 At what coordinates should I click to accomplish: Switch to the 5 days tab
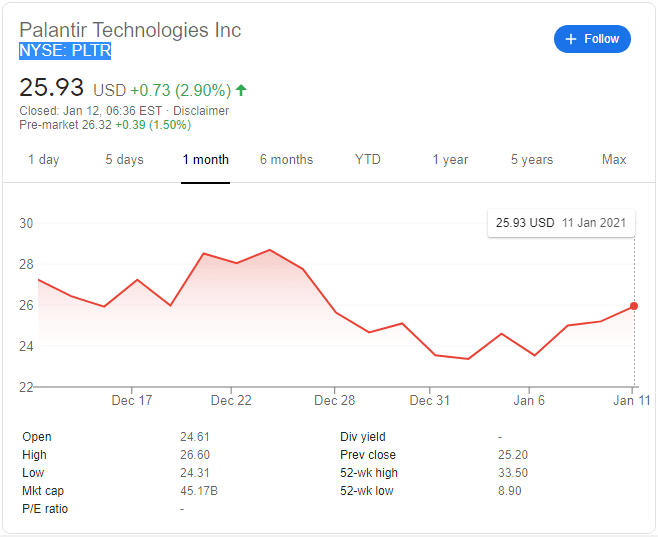click(x=124, y=160)
